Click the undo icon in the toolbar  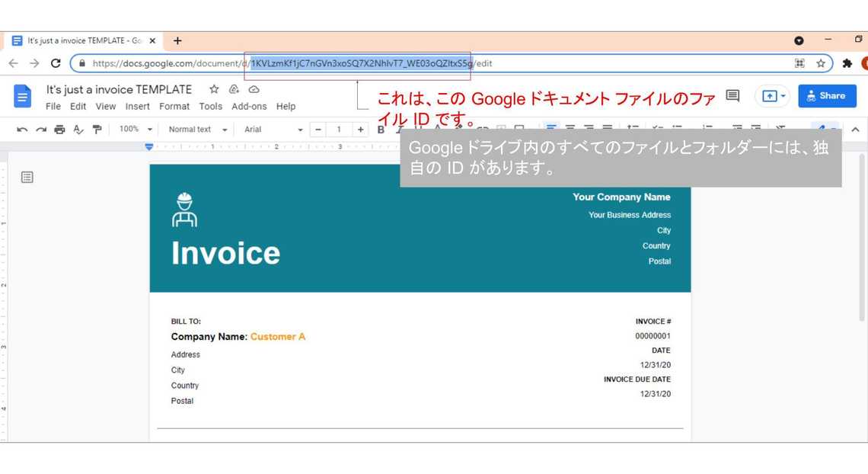[22, 130]
